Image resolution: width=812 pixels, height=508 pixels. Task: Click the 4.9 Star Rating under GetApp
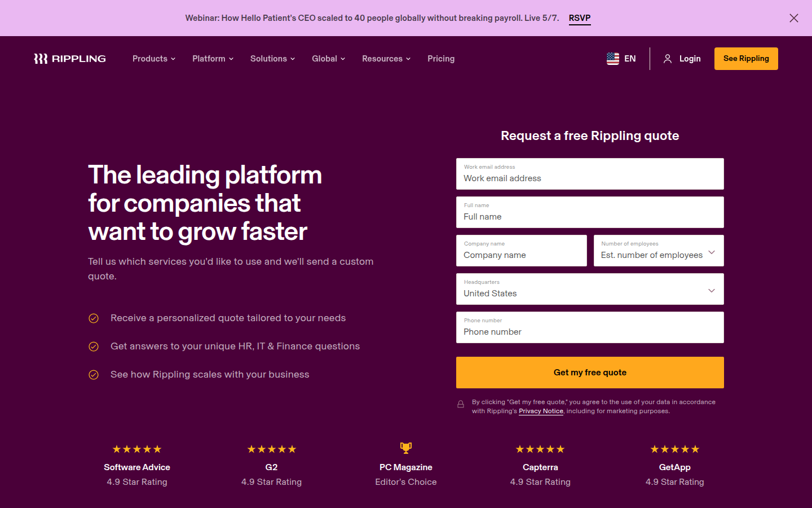pos(675,482)
